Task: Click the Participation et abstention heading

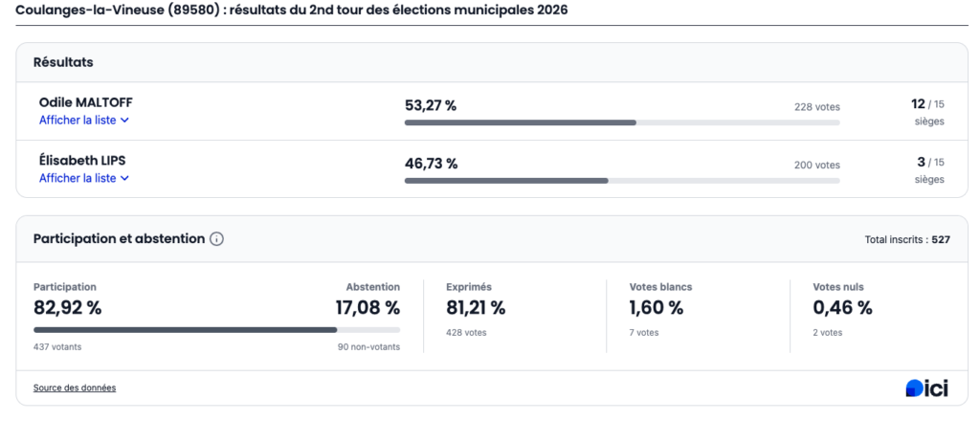Action: click(119, 238)
